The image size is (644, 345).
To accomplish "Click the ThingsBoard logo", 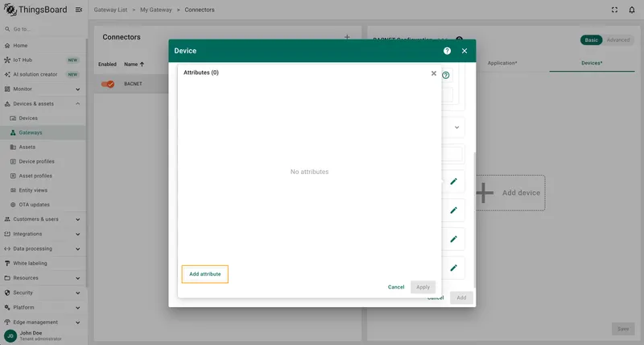I will (35, 10).
